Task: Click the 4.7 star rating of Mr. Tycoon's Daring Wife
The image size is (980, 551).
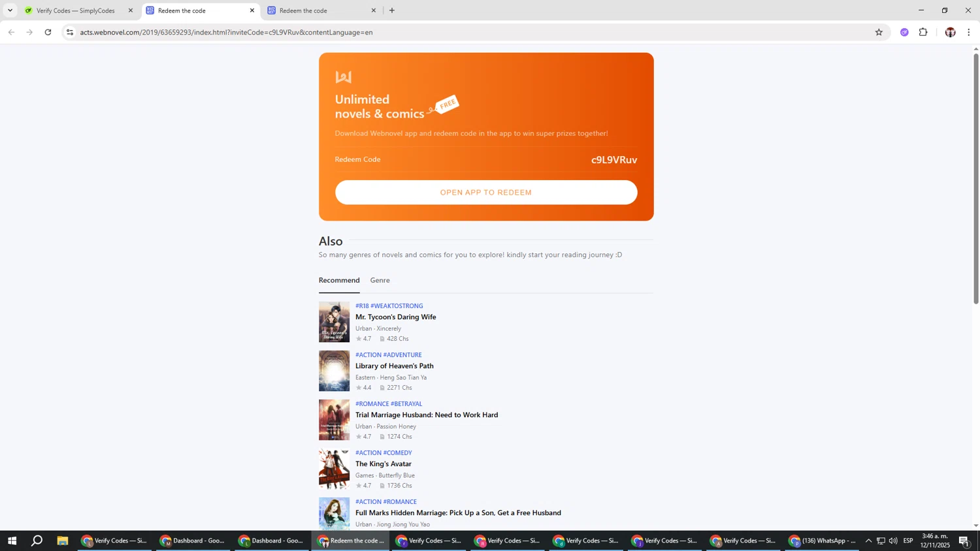Action: point(363,339)
